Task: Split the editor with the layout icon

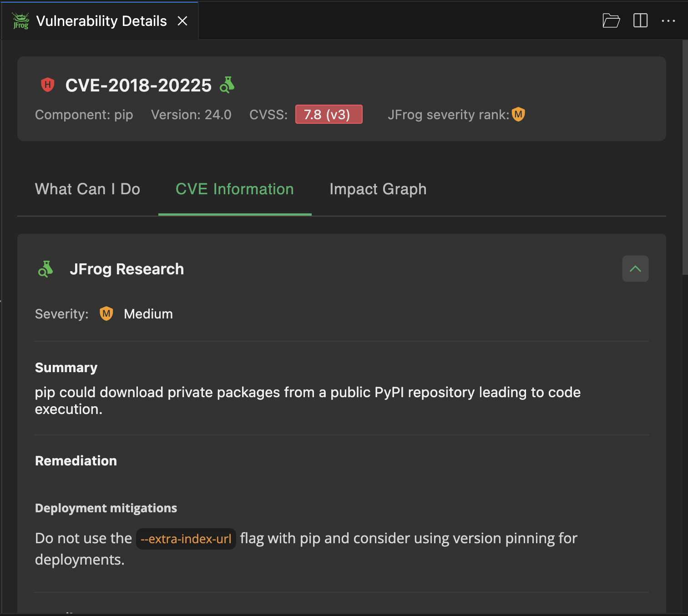Action: coord(640,20)
